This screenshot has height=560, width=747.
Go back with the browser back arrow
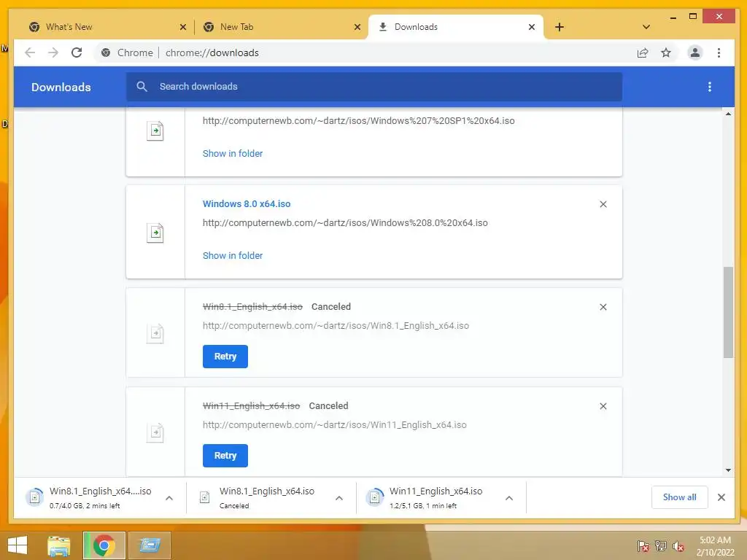[x=30, y=52]
